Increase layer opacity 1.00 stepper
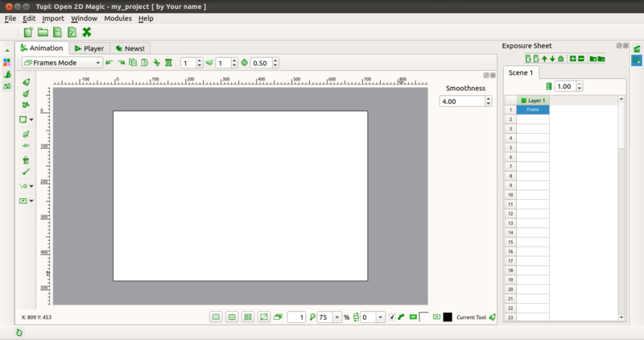The height and width of the screenshot is (340, 644). [x=580, y=84]
